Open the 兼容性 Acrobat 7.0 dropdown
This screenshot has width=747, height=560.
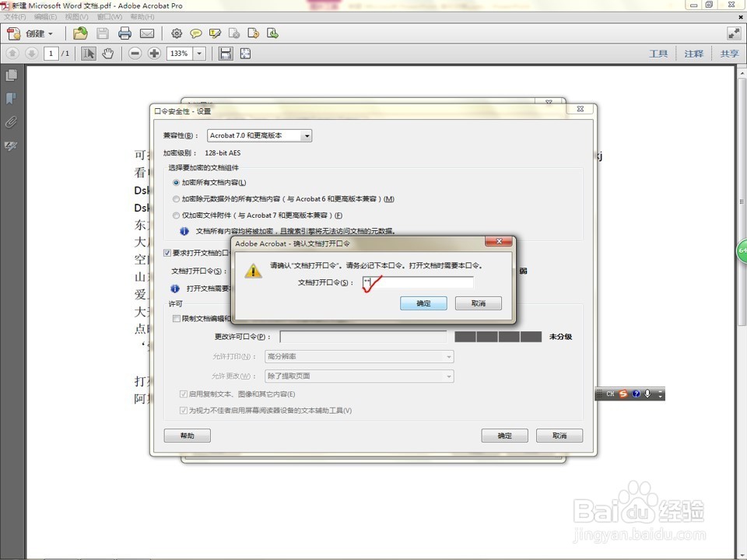[259, 135]
